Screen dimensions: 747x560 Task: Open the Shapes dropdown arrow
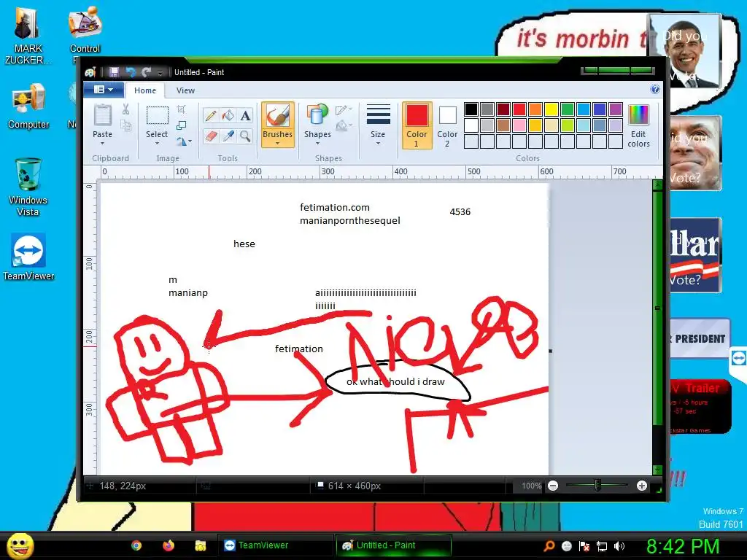[317, 143]
